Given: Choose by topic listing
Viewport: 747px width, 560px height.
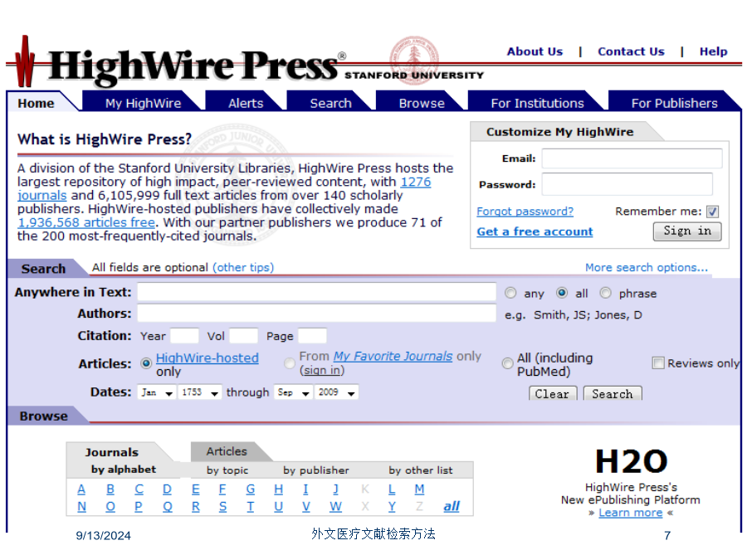Looking at the screenshot, I should coord(227,470).
